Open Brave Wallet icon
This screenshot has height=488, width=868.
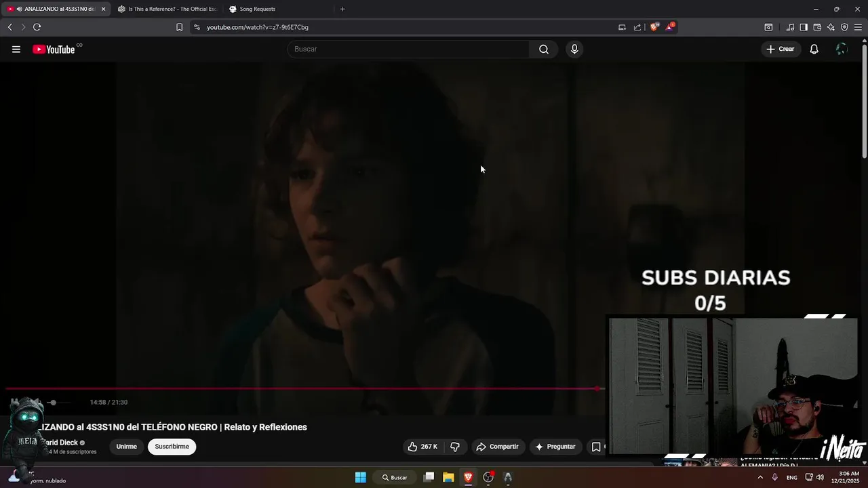(817, 27)
